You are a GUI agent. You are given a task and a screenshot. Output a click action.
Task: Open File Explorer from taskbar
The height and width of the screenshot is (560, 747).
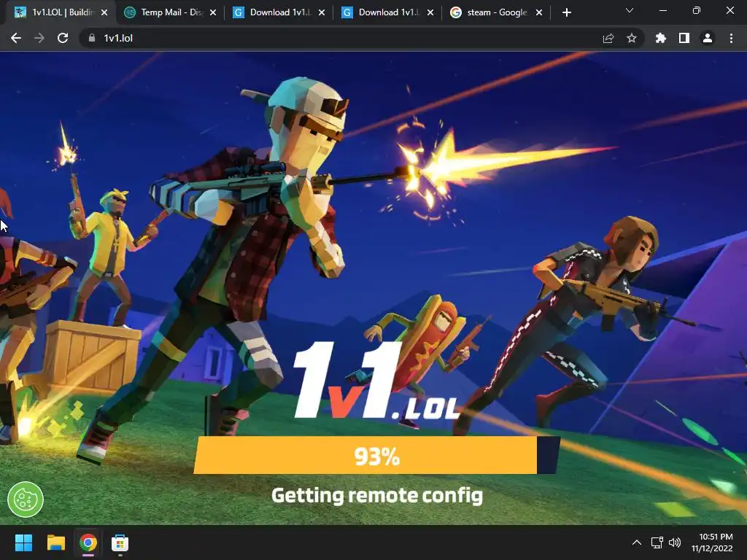[x=55, y=542]
